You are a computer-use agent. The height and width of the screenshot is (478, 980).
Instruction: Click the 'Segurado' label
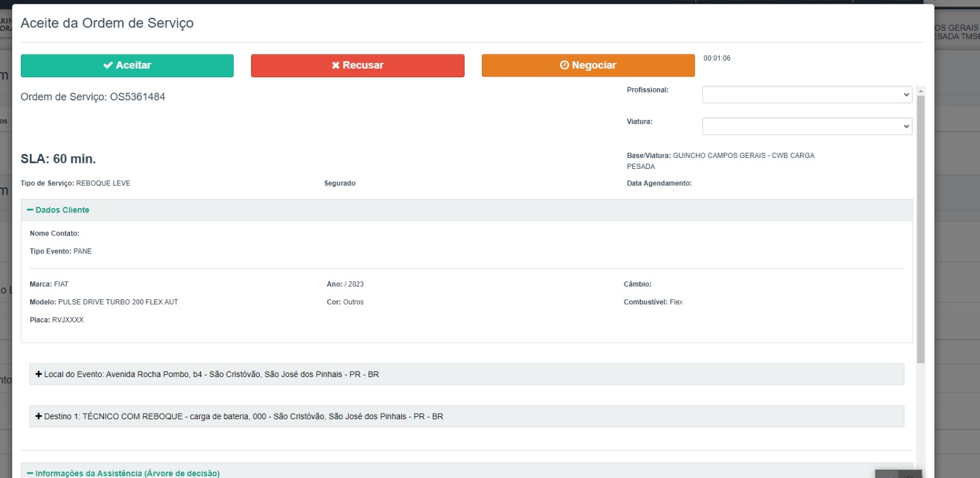tap(340, 184)
